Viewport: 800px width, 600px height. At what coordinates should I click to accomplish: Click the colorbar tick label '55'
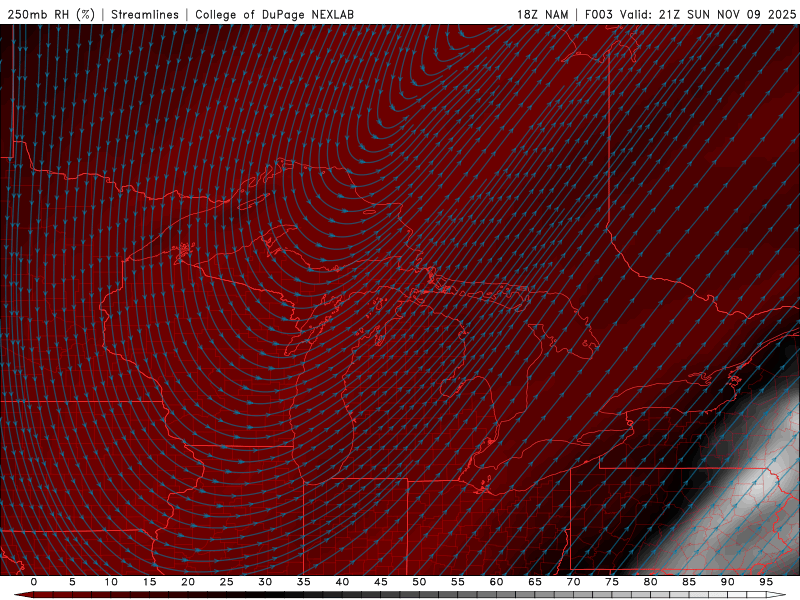pos(458,582)
